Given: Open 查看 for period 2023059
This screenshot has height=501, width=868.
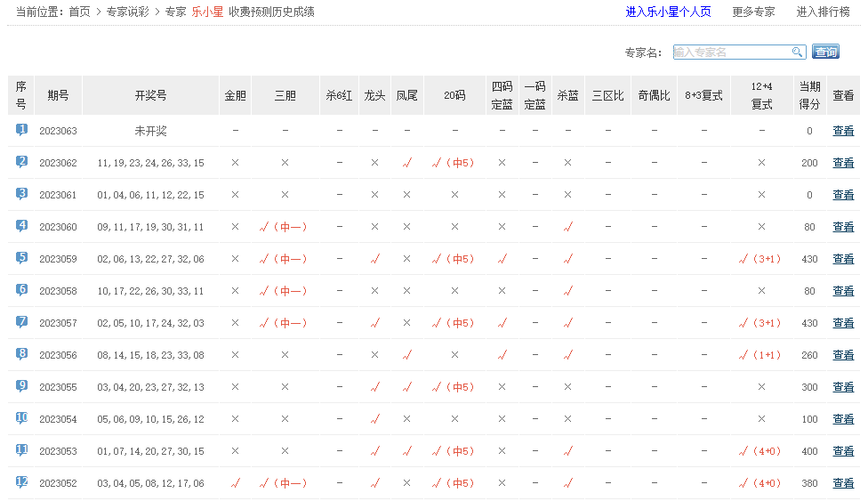Looking at the screenshot, I should (x=843, y=259).
